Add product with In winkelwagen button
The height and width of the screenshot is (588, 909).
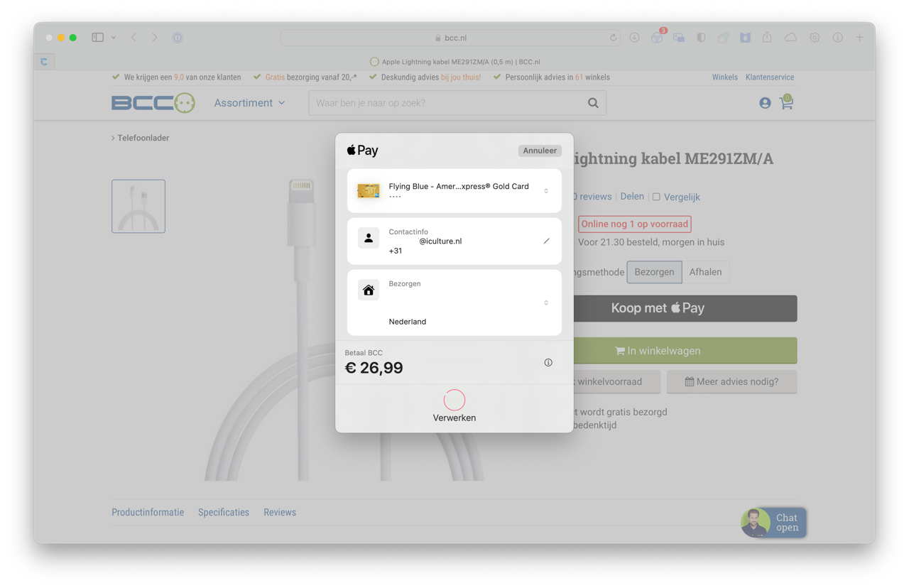[x=685, y=351]
